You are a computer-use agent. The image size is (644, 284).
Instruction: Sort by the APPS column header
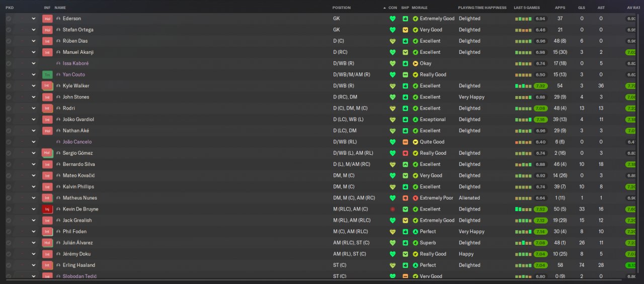560,8
